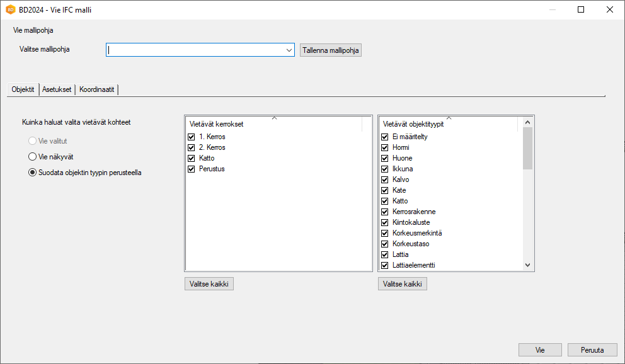
Task: Cancel the dialog with Peruuta
Action: point(592,350)
